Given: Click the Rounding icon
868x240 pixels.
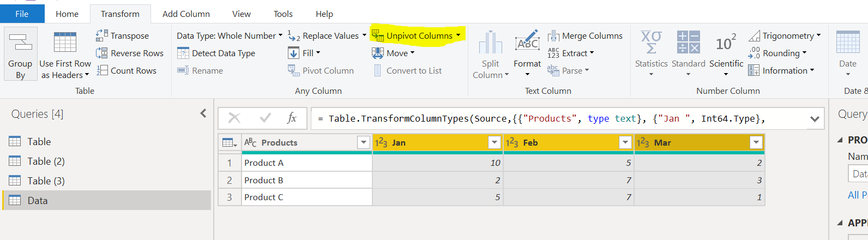Looking at the screenshot, I should pyautogui.click(x=754, y=53).
